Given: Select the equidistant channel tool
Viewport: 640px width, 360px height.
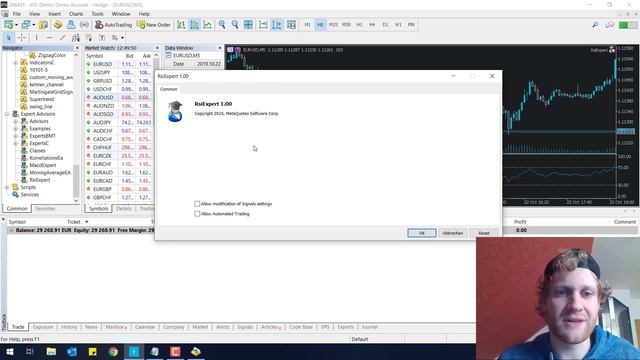Looking at the screenshot, I should (76, 38).
